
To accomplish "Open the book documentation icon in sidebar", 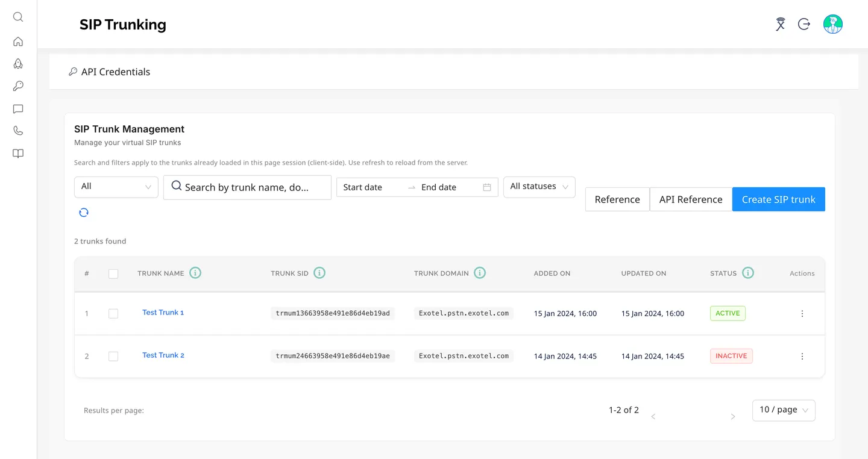I will (x=18, y=154).
